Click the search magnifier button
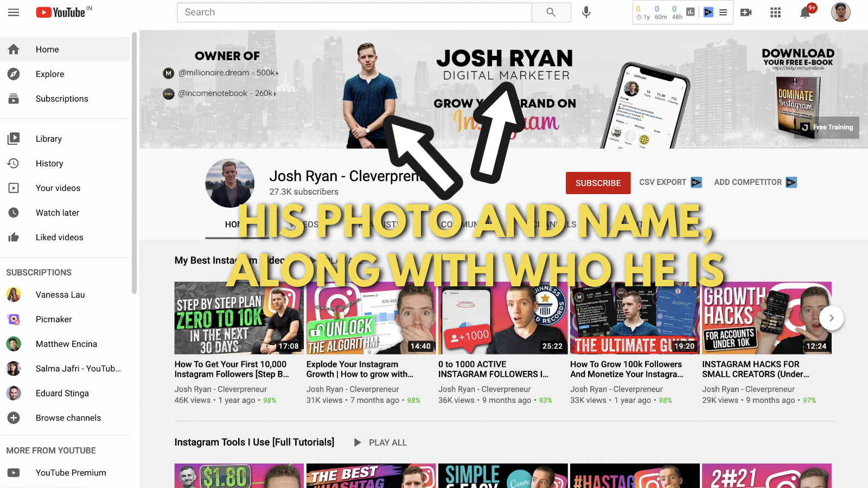The height and width of the screenshot is (488, 868). pos(551,12)
